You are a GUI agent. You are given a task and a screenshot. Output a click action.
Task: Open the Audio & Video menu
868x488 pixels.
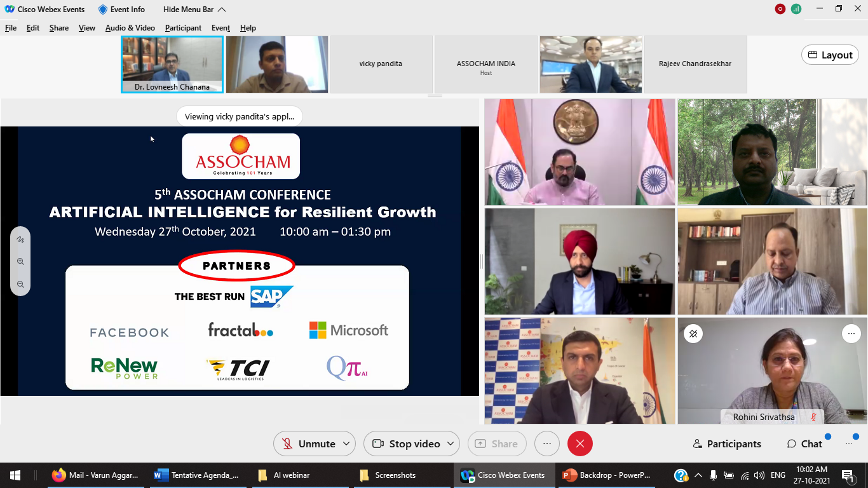(x=130, y=28)
